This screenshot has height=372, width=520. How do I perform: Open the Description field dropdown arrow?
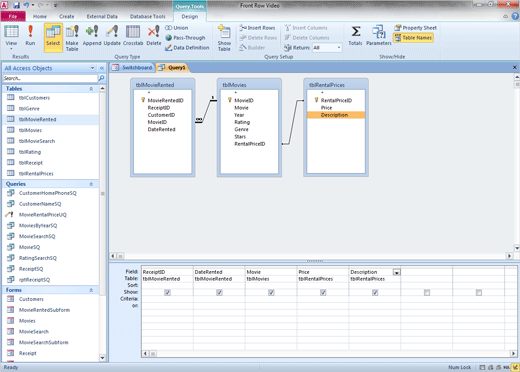(397, 272)
